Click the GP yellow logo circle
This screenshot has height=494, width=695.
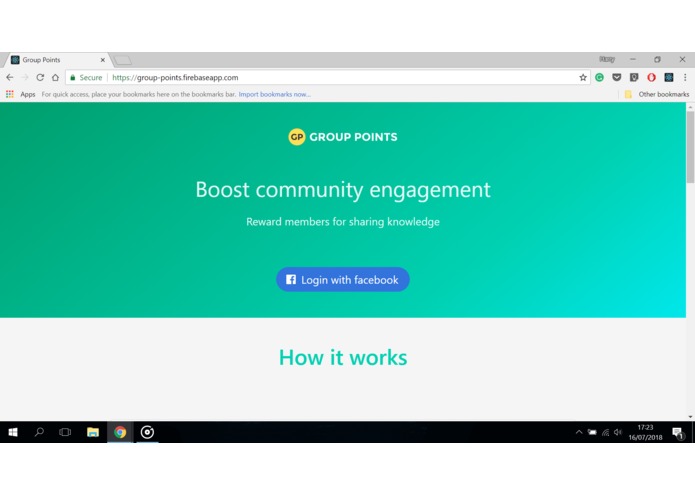coord(297,137)
